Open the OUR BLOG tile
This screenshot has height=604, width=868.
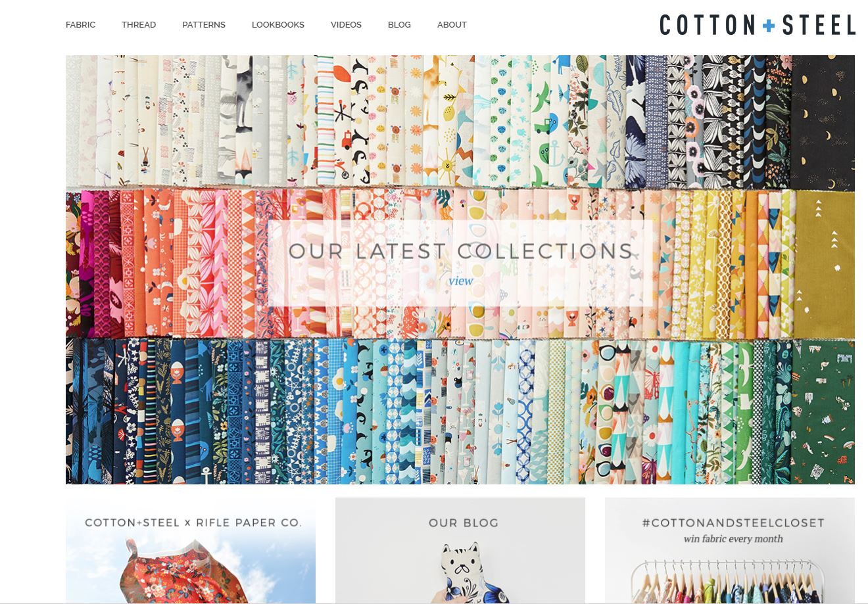[460, 551]
